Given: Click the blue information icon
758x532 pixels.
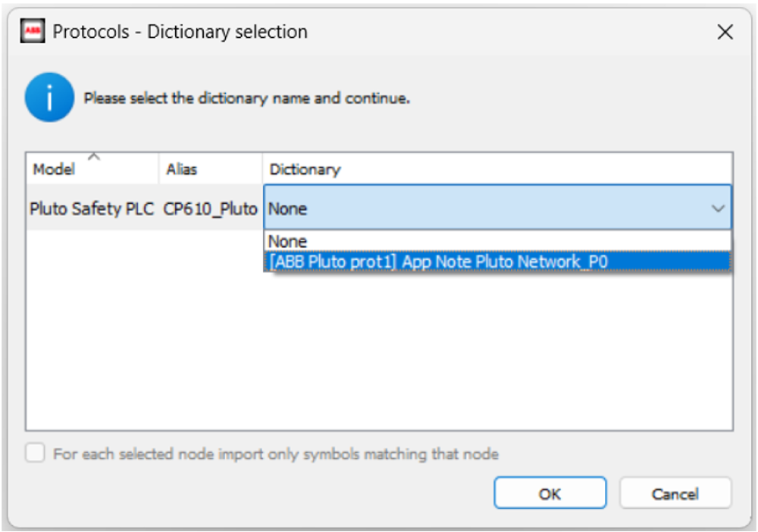Looking at the screenshot, I should click(49, 98).
